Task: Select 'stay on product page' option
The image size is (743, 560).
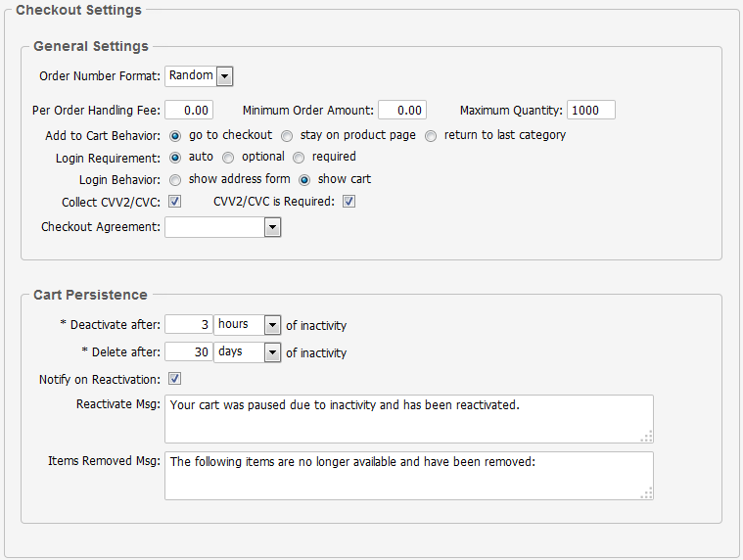Action: [287, 136]
